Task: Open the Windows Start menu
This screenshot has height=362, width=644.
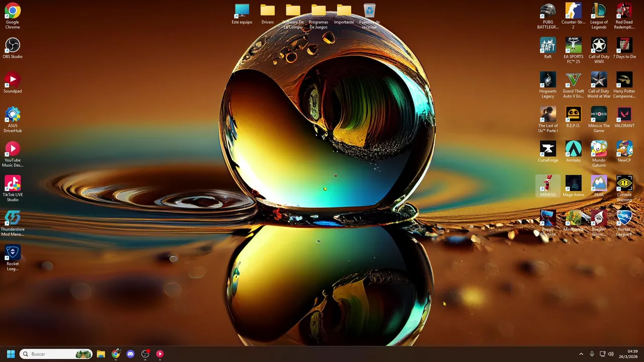Action: 11,354
